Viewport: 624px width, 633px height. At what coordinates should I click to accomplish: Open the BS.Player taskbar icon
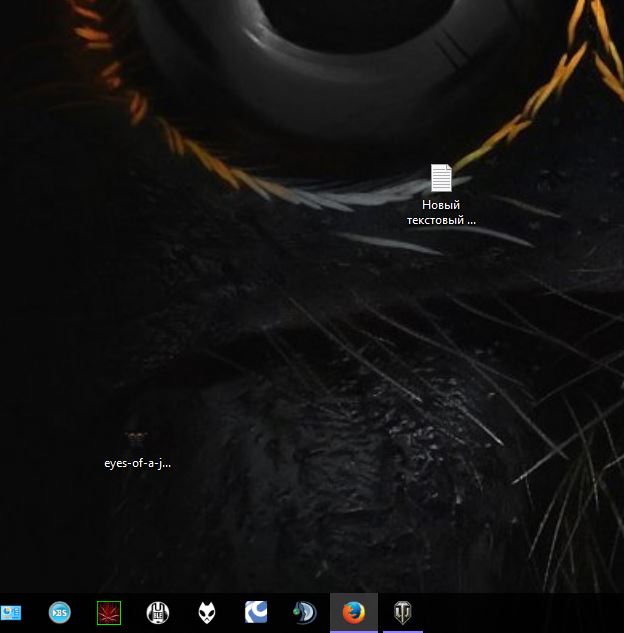[x=60, y=612]
